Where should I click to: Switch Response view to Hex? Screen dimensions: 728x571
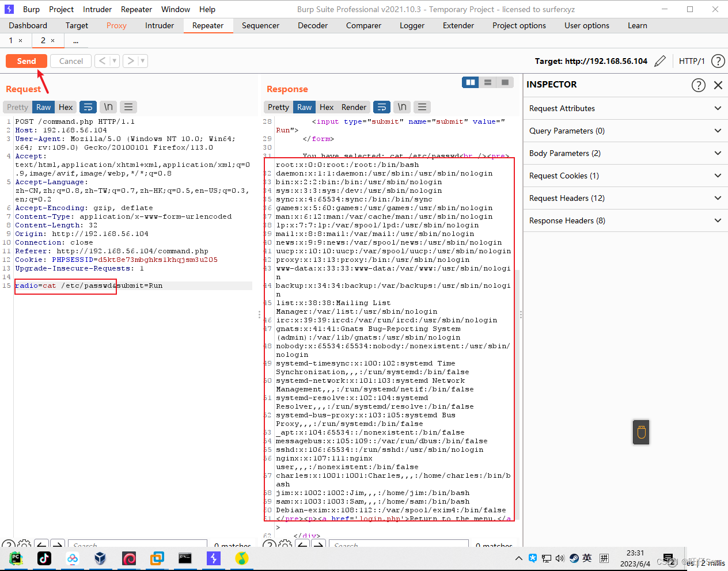tap(327, 107)
